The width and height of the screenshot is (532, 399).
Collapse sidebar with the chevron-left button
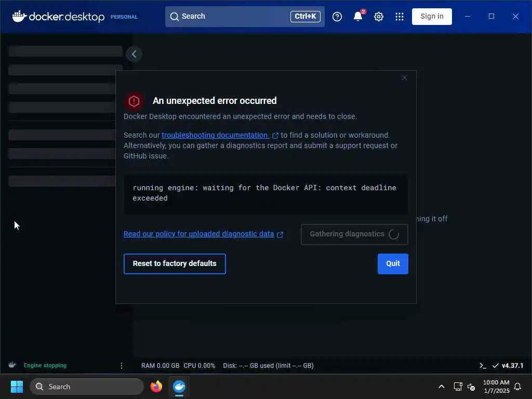(x=134, y=54)
